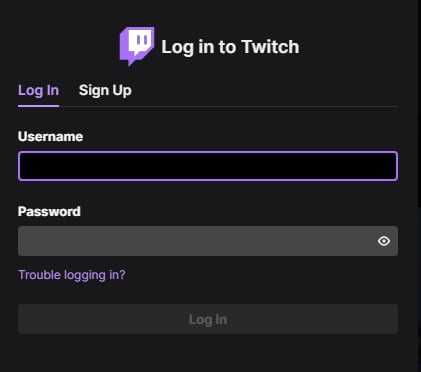Submit with the greyed Log In button
The width and height of the screenshot is (421, 372).
pos(208,319)
